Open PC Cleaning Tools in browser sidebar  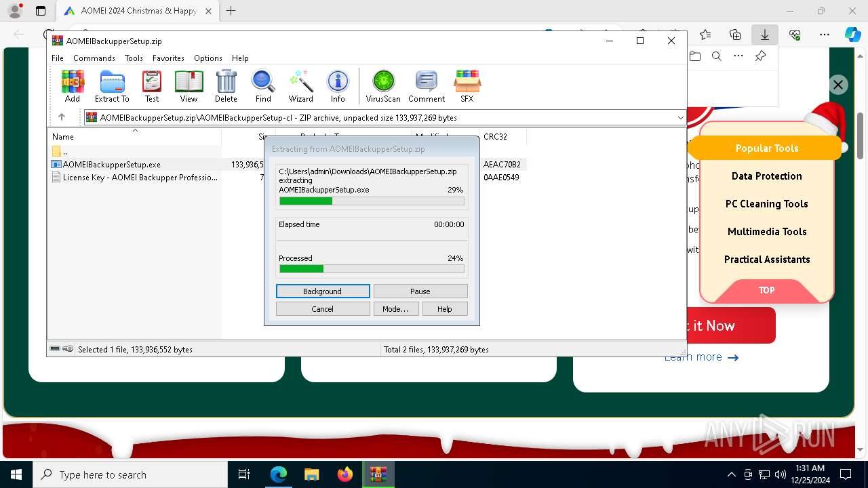point(767,204)
